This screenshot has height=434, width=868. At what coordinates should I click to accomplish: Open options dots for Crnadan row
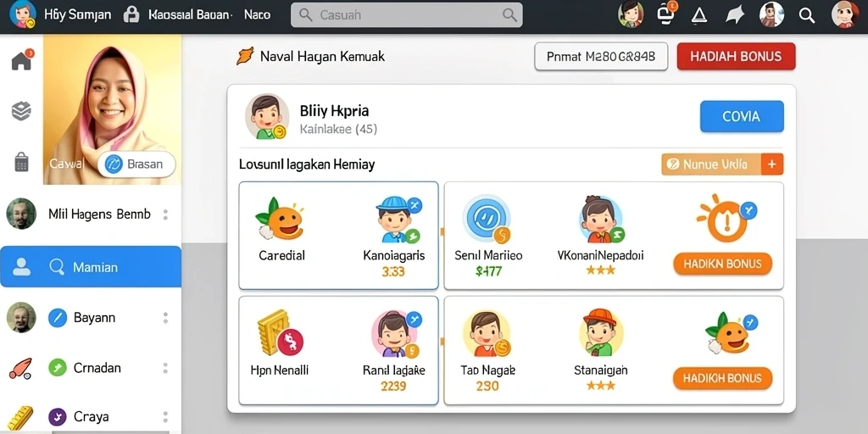165,368
